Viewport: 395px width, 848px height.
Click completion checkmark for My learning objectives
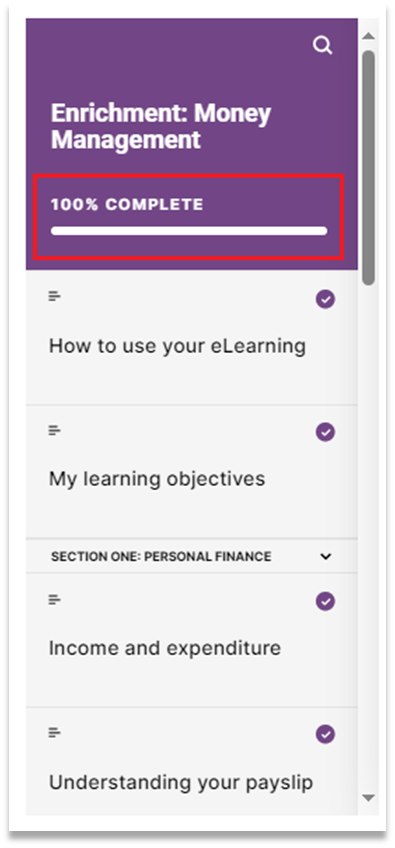tap(325, 432)
